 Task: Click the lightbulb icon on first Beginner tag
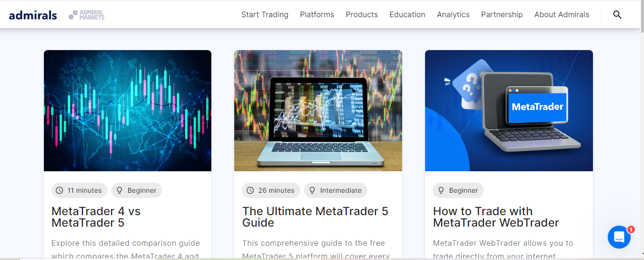pos(120,190)
